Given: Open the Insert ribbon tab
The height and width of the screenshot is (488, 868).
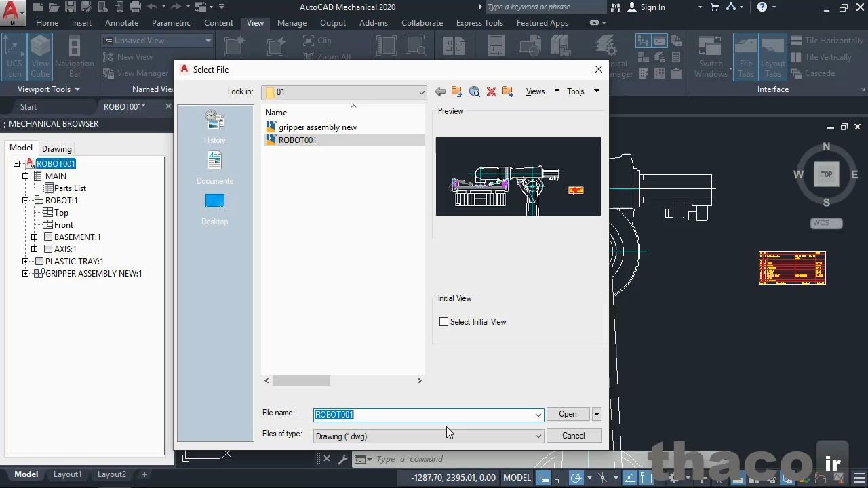Looking at the screenshot, I should coord(81,23).
